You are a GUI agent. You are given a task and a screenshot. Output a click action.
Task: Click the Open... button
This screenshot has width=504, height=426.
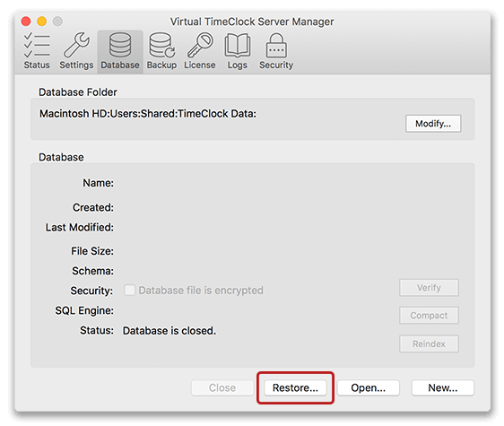click(368, 387)
